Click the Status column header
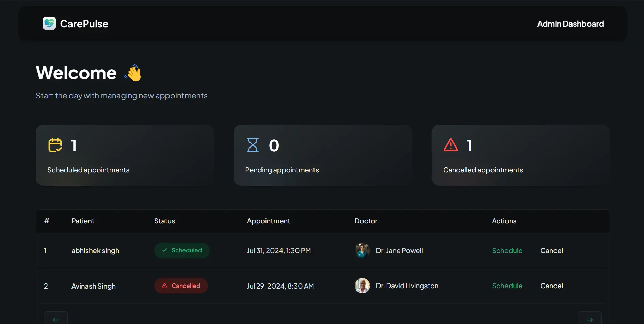This screenshot has height=324, width=644. (x=164, y=221)
